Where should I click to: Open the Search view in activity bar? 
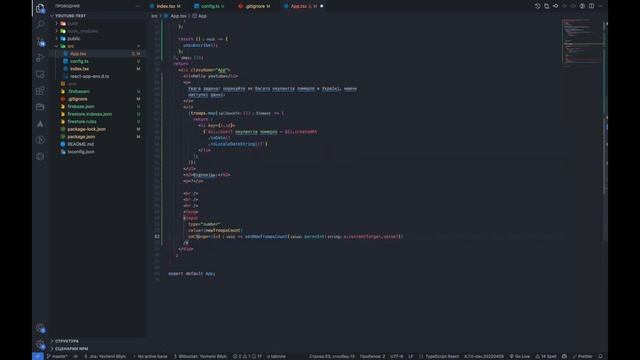point(40,24)
